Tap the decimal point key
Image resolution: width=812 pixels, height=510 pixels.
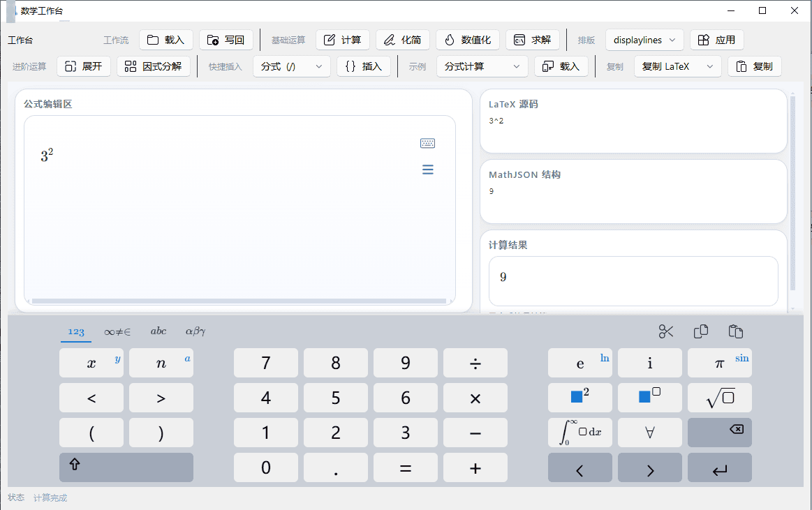click(336, 467)
